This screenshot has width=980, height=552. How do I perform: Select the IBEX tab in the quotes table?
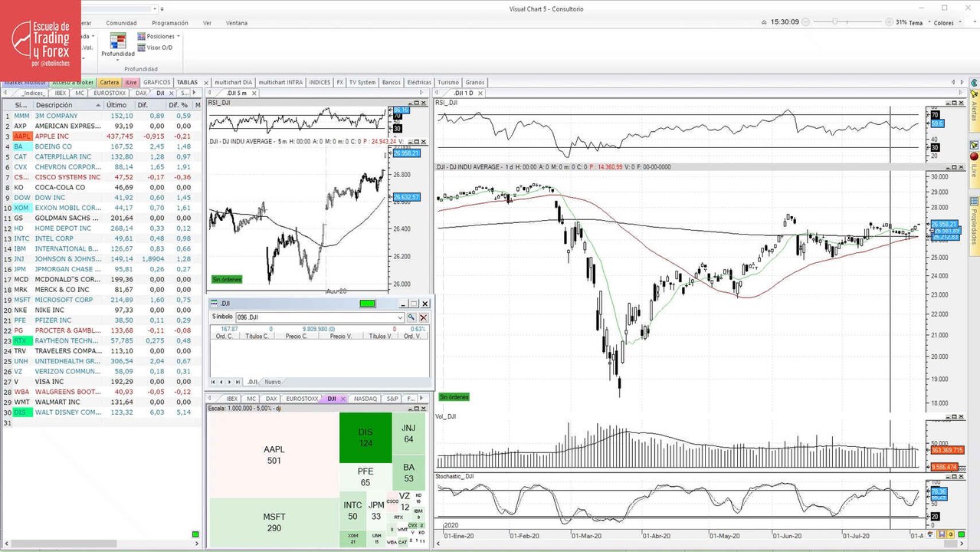click(60, 93)
